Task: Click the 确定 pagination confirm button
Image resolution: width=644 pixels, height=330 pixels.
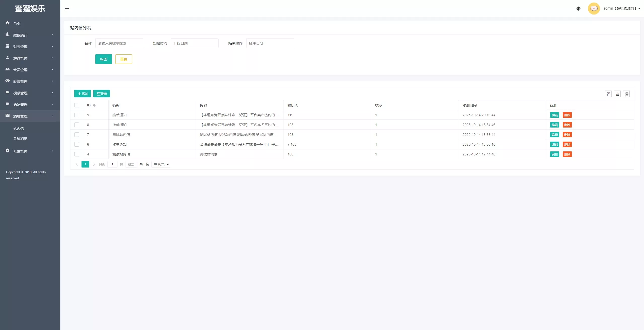Action: pos(131,164)
